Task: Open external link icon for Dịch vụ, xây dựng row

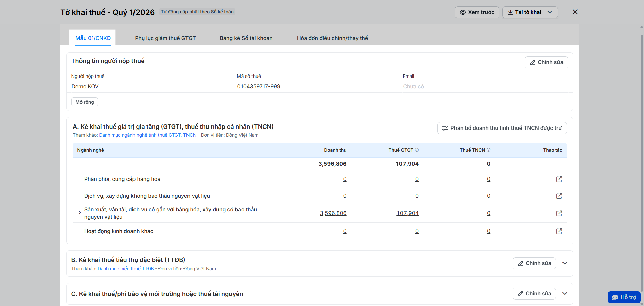Action: (x=559, y=196)
